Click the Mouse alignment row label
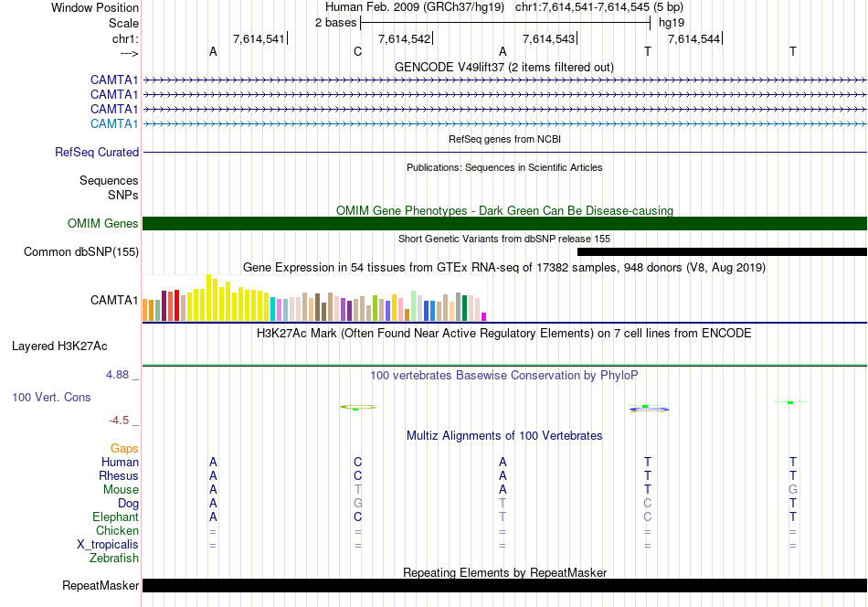Viewport: 868px width, 607px height. (x=121, y=490)
